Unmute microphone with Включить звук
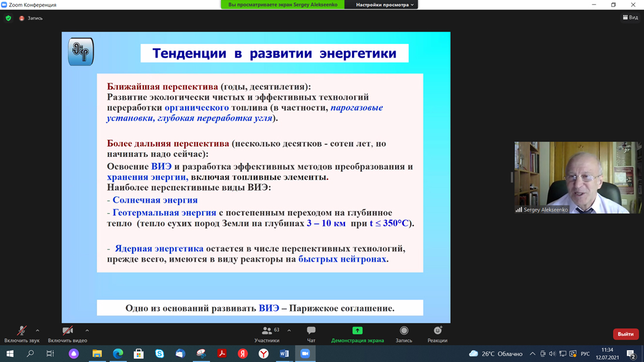 point(22,333)
